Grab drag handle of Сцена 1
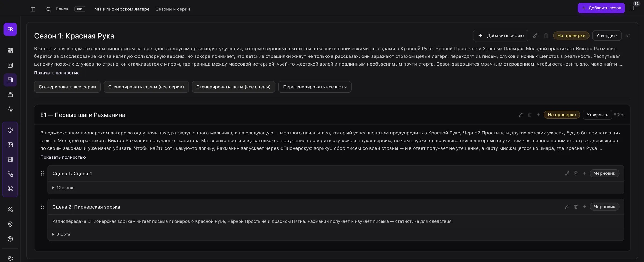The height and width of the screenshot is (262, 644). pyautogui.click(x=42, y=173)
